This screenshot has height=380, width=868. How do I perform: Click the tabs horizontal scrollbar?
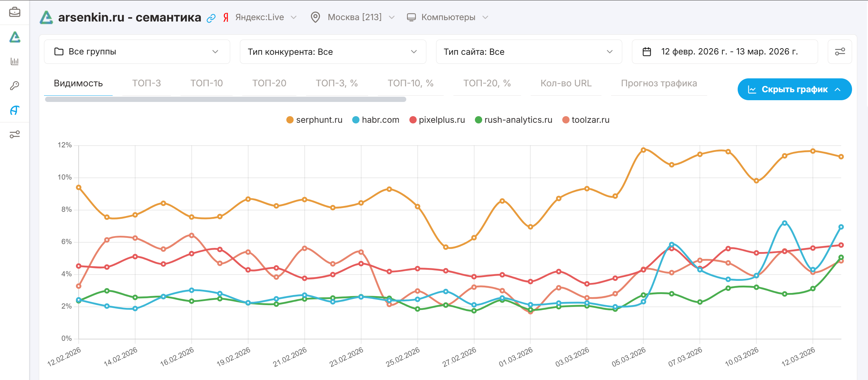[225, 100]
